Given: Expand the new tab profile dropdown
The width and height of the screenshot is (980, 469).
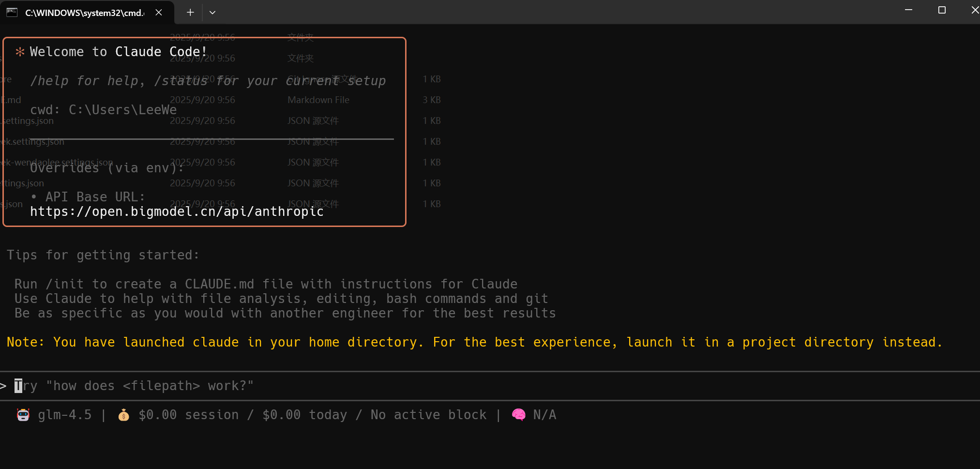Looking at the screenshot, I should pos(212,13).
